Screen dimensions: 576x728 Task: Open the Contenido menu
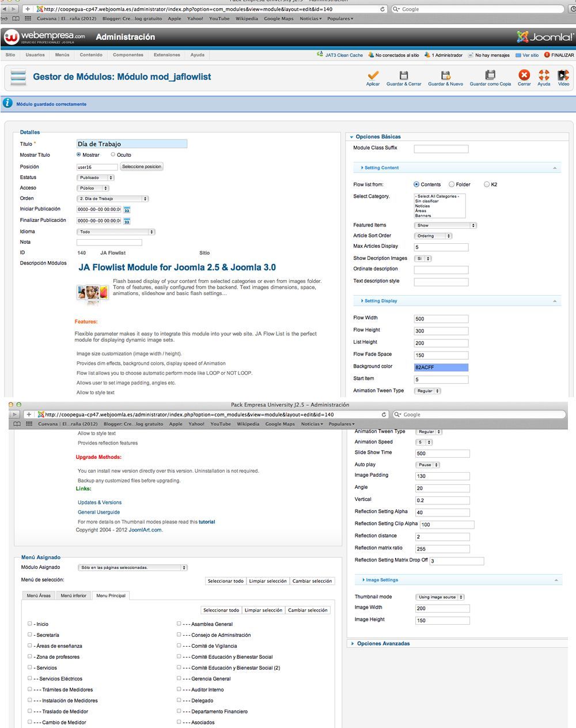pyautogui.click(x=91, y=55)
